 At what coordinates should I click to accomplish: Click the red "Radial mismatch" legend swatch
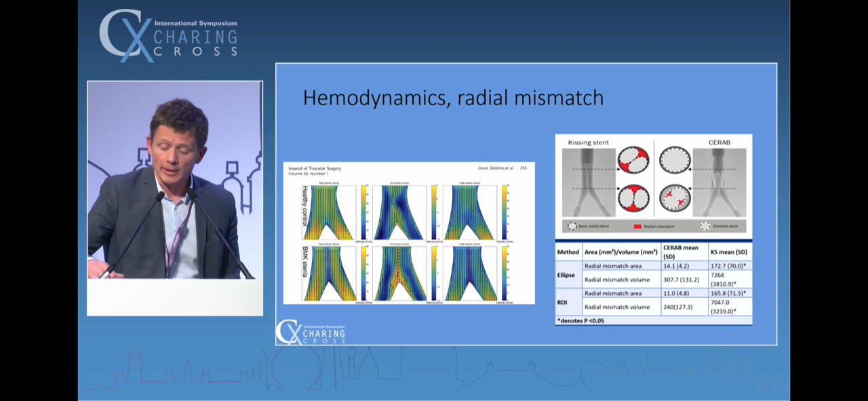637,226
